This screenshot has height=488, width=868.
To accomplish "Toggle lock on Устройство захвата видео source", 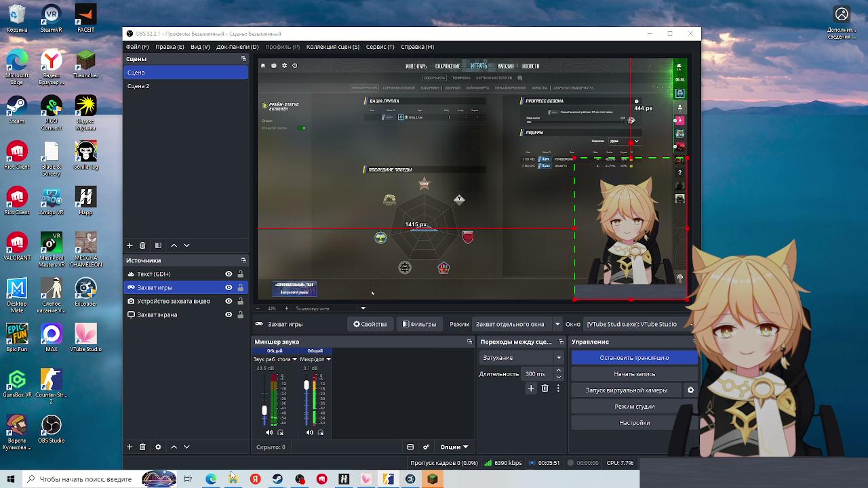I will click(x=240, y=301).
